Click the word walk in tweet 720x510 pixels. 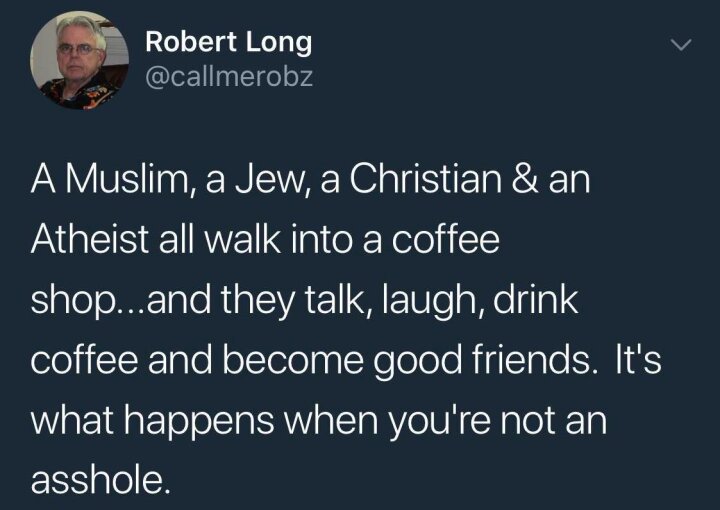click(x=242, y=239)
